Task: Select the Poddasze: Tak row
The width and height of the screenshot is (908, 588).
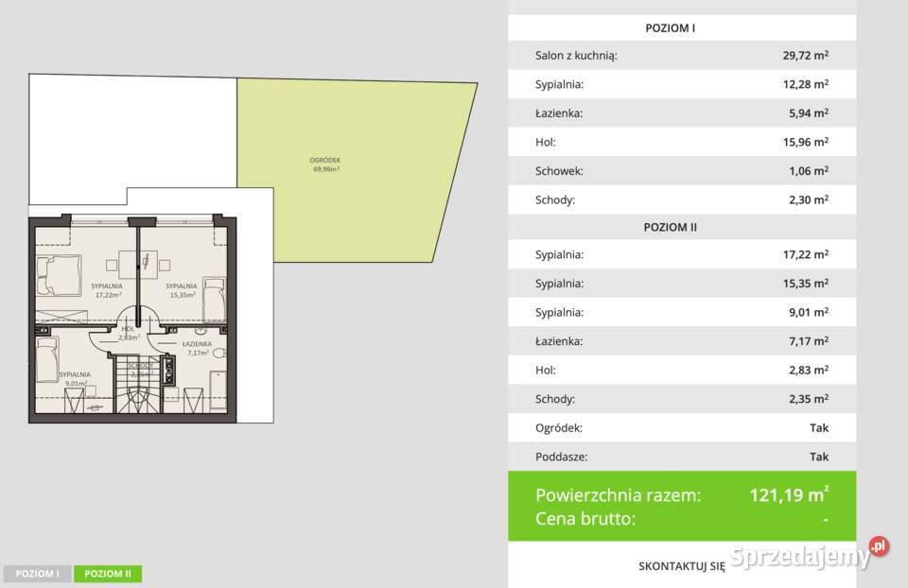Action: 682,457
